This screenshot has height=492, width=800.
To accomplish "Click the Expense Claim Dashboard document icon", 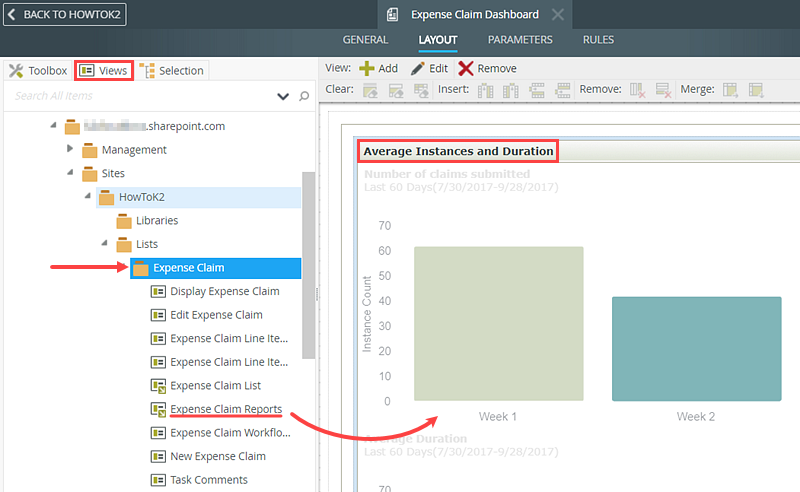I will tap(393, 15).
